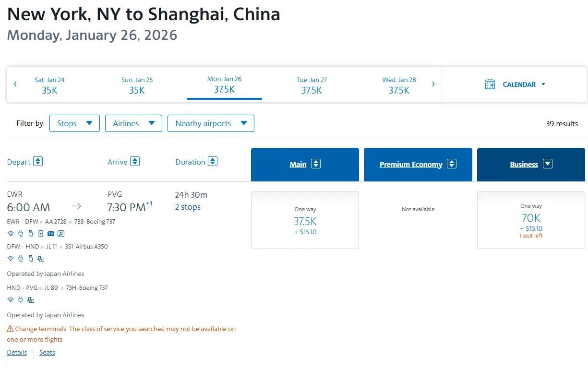Click the Live TV icon on EWR-DFW flight
The width and height of the screenshot is (588, 369).
[51, 234]
